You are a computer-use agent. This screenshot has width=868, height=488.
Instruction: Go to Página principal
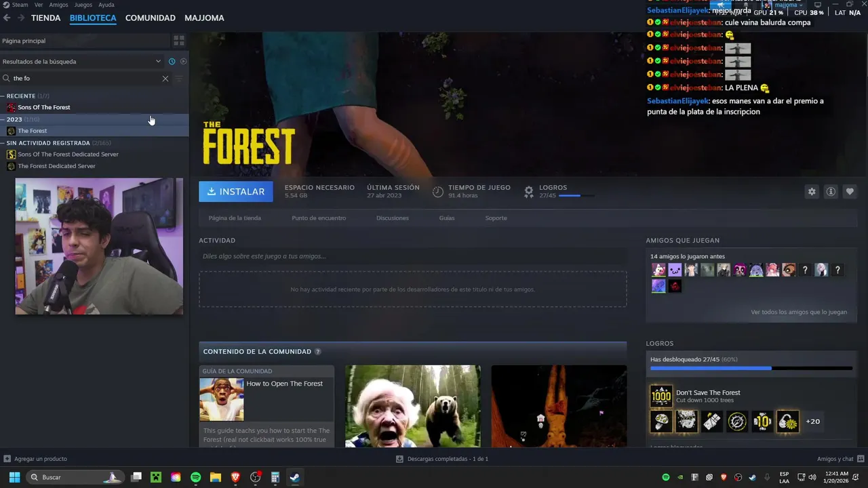[x=24, y=41]
